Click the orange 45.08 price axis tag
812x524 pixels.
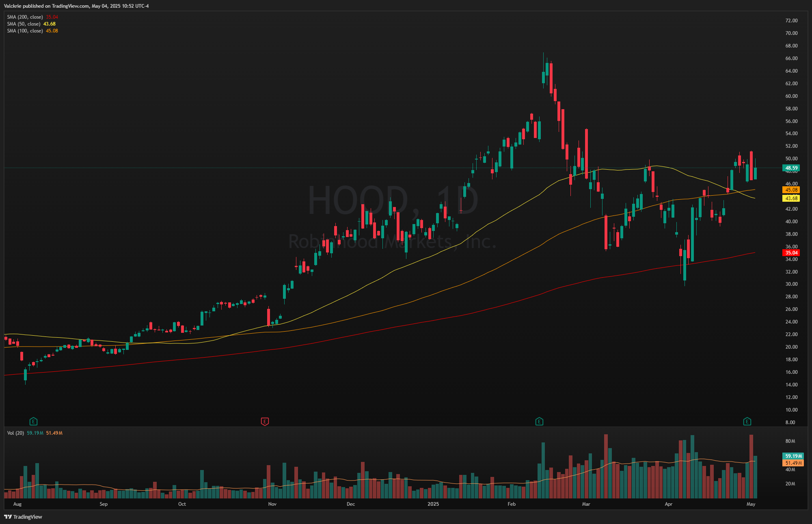pyautogui.click(x=791, y=190)
